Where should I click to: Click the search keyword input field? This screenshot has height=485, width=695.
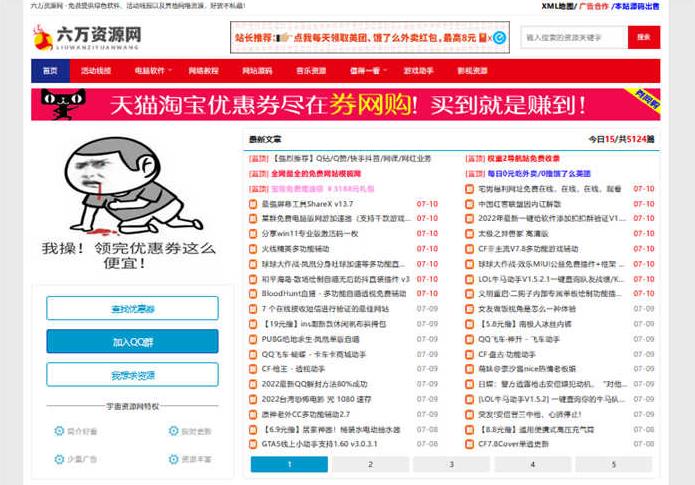[572, 37]
